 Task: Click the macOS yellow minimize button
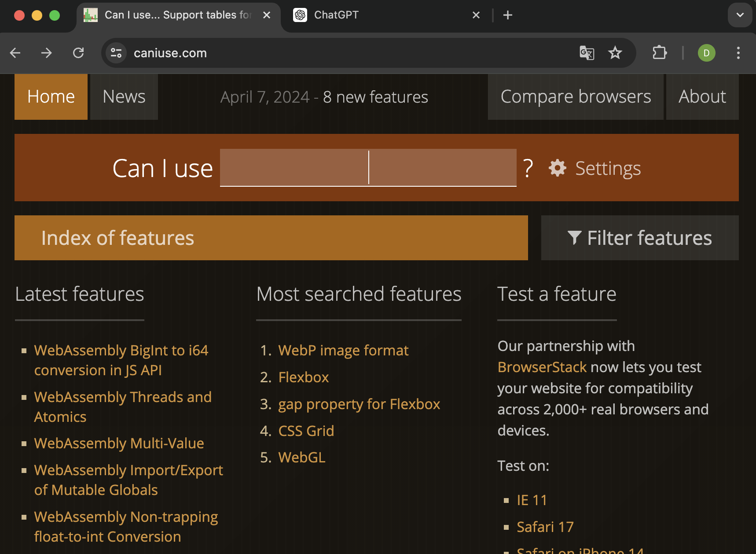37,15
